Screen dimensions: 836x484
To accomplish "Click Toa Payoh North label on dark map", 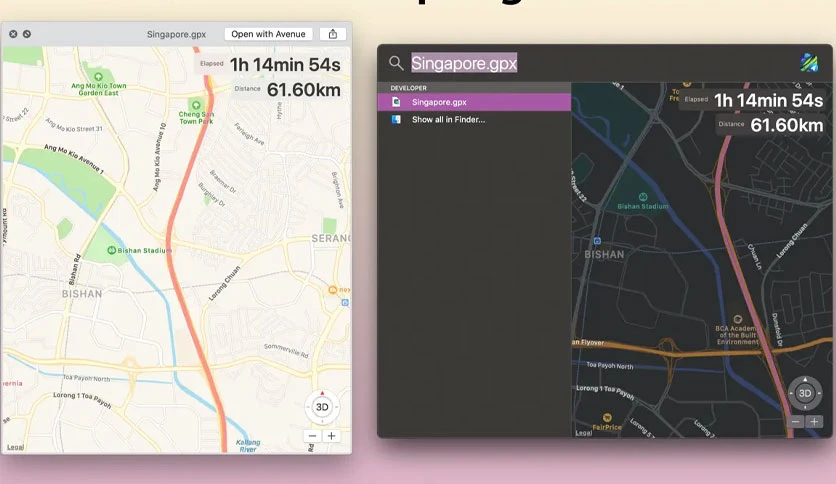I will tap(609, 365).
